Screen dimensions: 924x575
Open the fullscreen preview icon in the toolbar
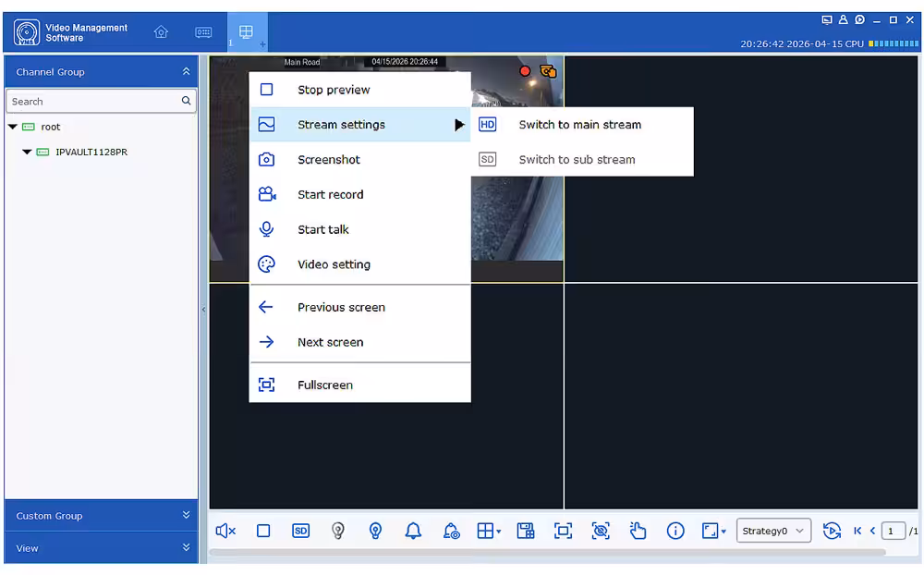pos(563,531)
